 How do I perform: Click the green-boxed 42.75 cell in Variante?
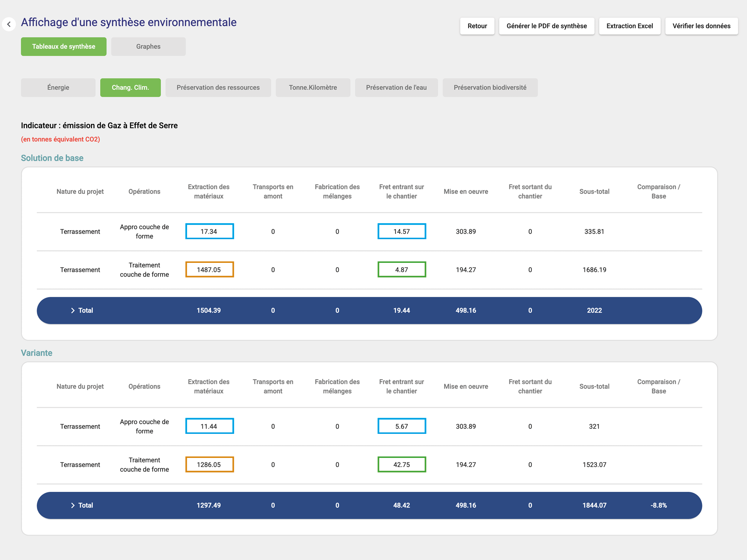click(x=402, y=464)
